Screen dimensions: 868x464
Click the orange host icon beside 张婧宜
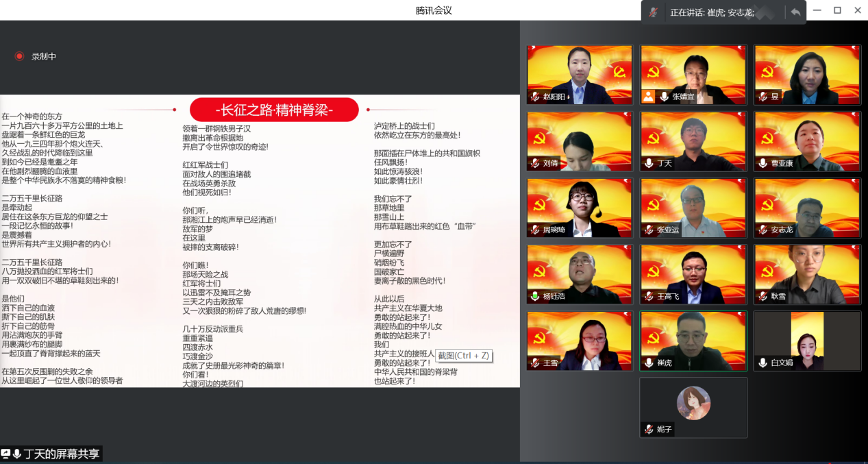tap(648, 97)
